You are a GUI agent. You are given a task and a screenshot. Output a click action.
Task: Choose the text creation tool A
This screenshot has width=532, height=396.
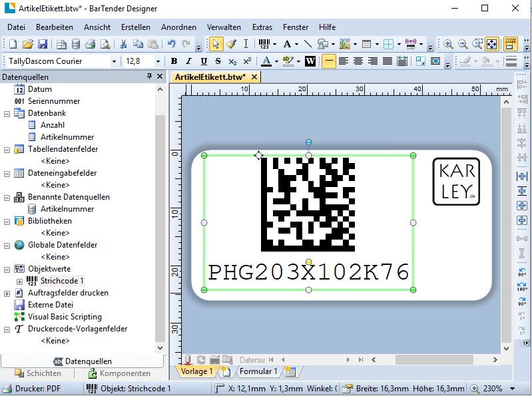288,44
